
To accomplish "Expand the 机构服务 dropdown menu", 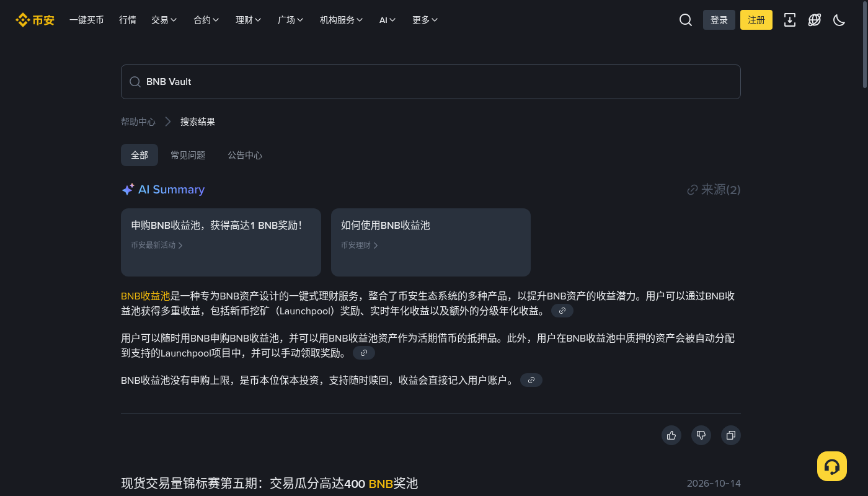I will 342,20.
